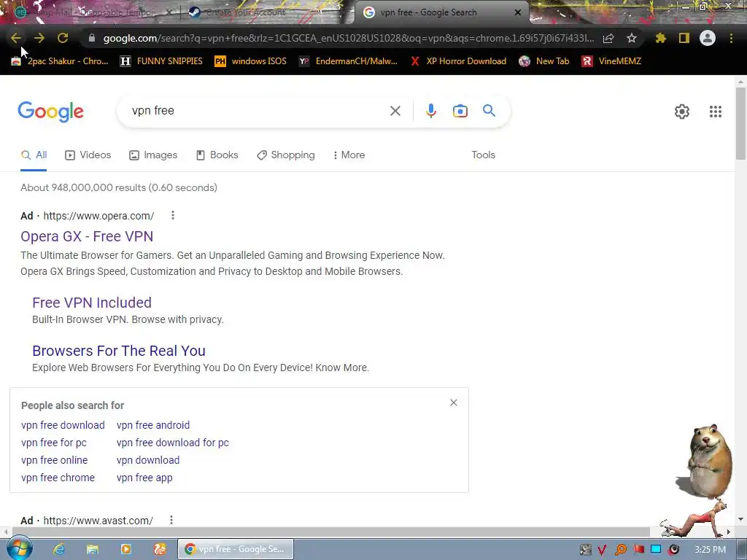Image resolution: width=747 pixels, height=560 pixels.
Task: Open the EndermanCH/Malw... bookmark
Action: tap(348, 61)
